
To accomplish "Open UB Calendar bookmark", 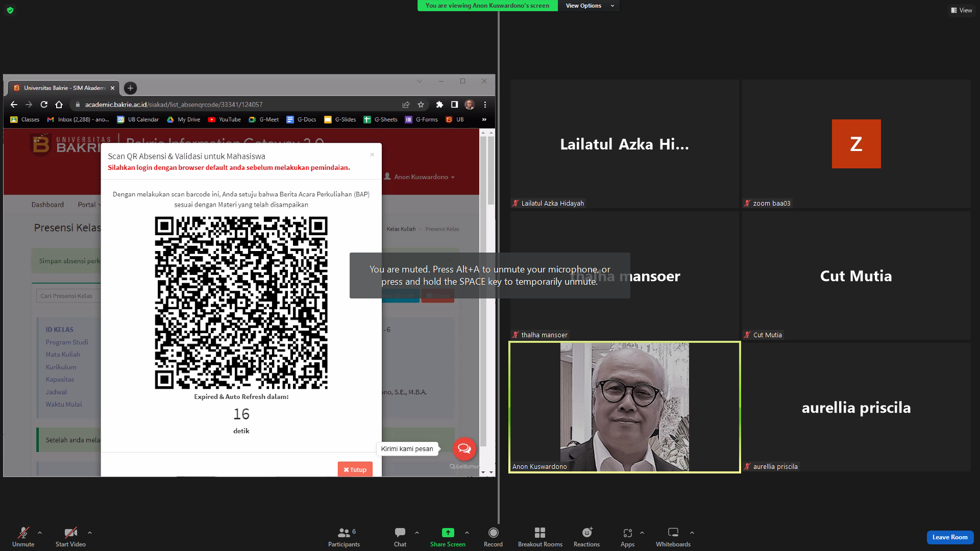I will pos(138,119).
